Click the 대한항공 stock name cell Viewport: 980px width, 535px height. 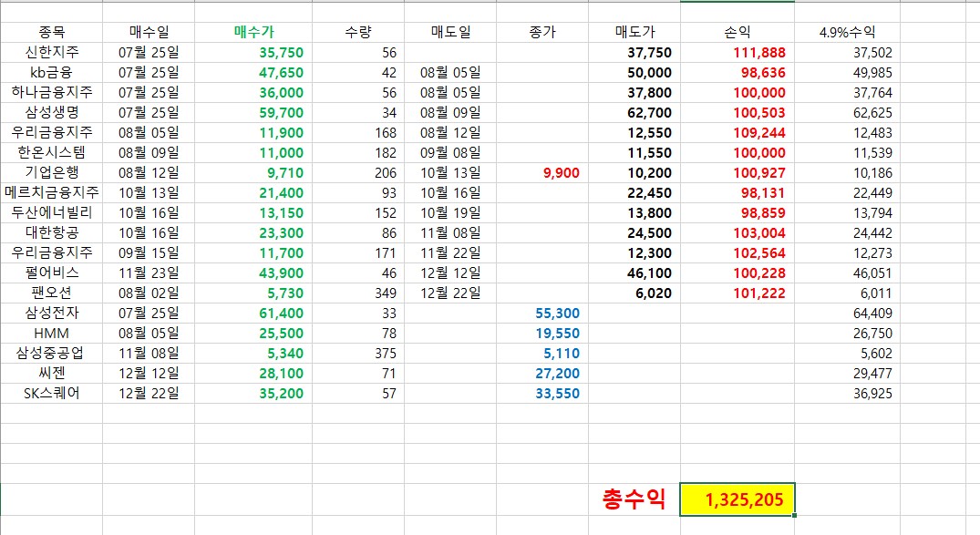51,232
